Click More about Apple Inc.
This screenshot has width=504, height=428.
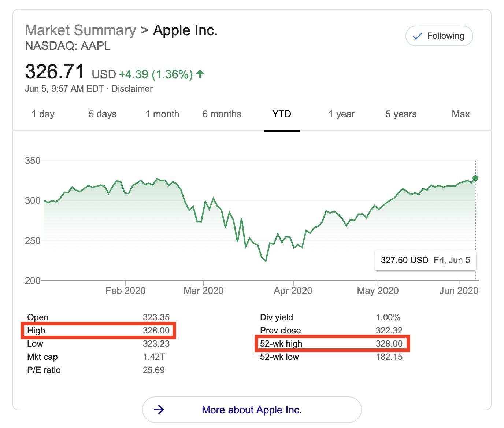click(x=252, y=410)
